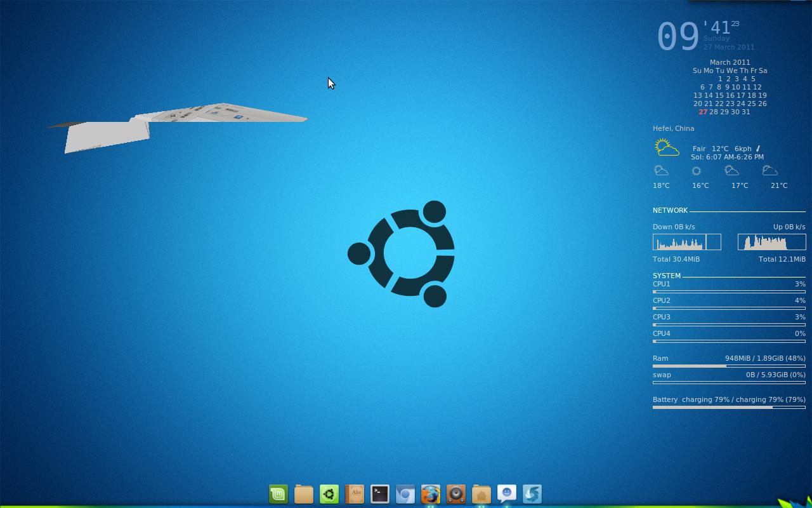Click the SYSTEM section heading
The image size is (812, 508).
click(x=667, y=276)
